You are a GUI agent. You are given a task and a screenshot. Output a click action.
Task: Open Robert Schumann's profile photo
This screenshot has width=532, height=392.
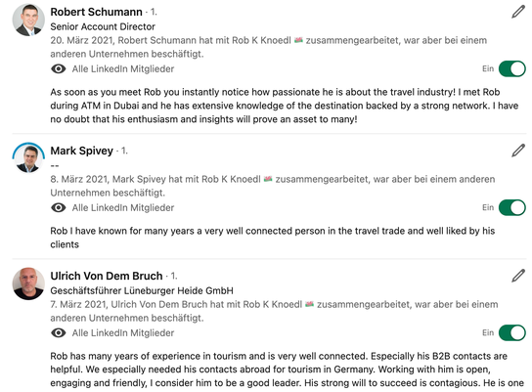[x=28, y=20]
